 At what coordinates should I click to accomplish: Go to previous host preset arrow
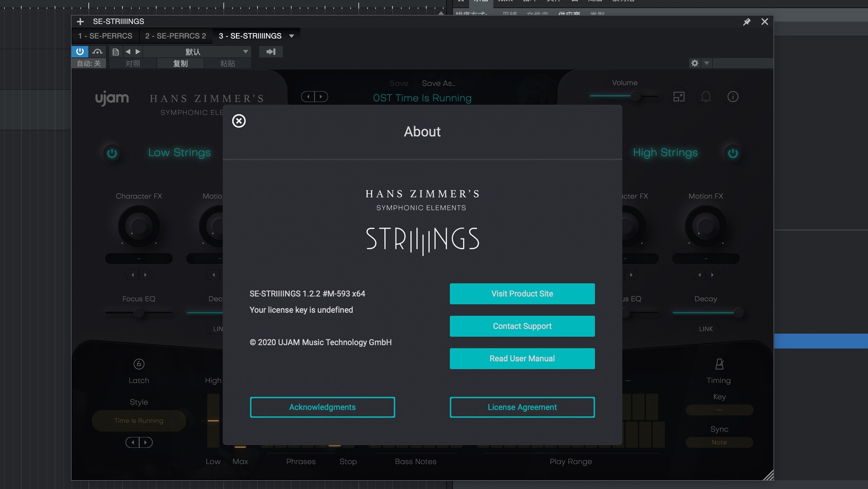point(128,52)
